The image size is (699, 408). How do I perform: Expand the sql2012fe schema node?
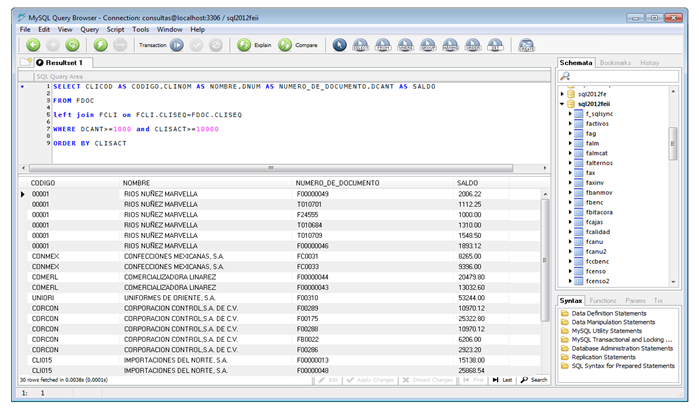(x=562, y=94)
